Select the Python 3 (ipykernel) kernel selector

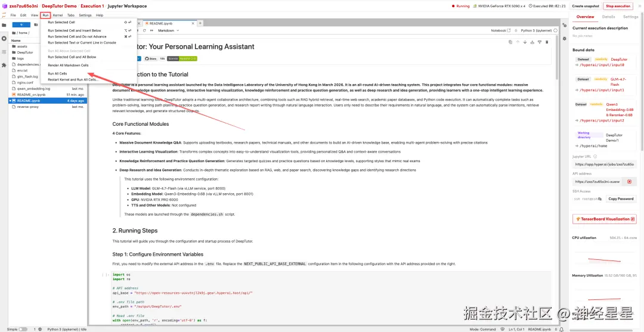(537, 30)
